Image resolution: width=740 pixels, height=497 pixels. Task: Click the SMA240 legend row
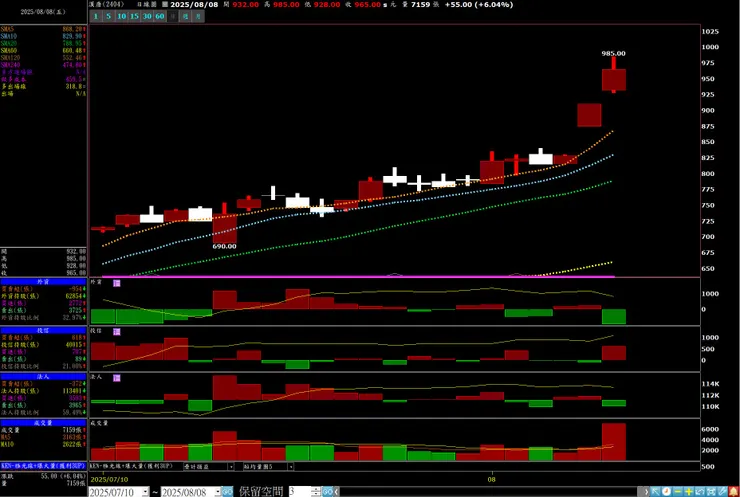43,65
